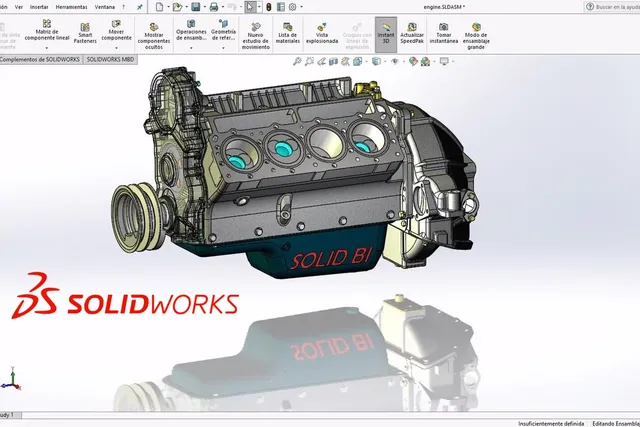The width and height of the screenshot is (640, 427).
Task: Create a Vista explosionada
Action: click(x=322, y=33)
